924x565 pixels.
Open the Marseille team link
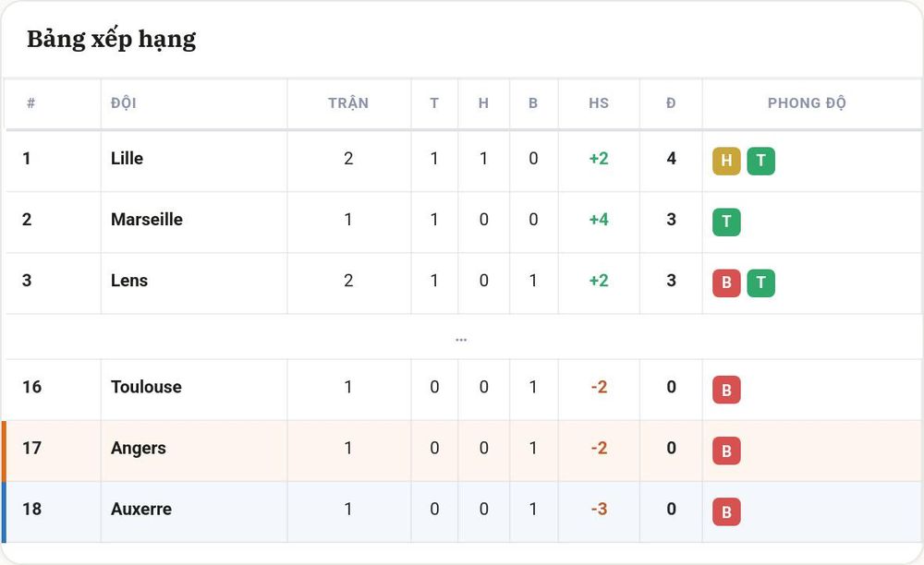[x=147, y=220]
